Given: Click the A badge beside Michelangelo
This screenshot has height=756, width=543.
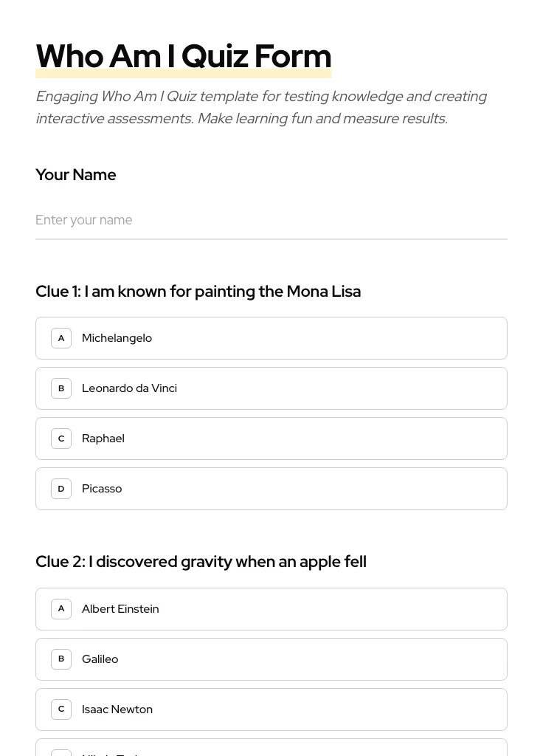Looking at the screenshot, I should [x=61, y=338].
